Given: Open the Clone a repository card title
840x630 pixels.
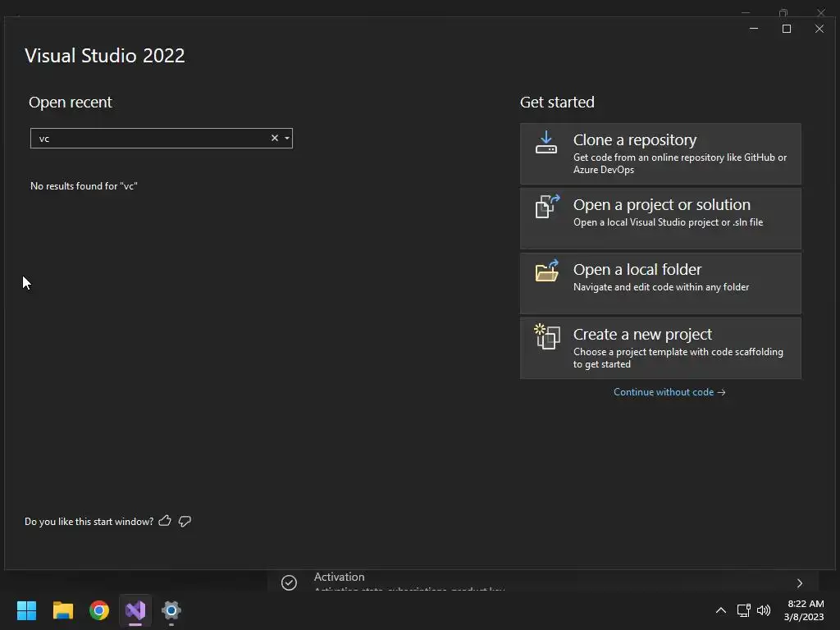Looking at the screenshot, I should tap(635, 139).
